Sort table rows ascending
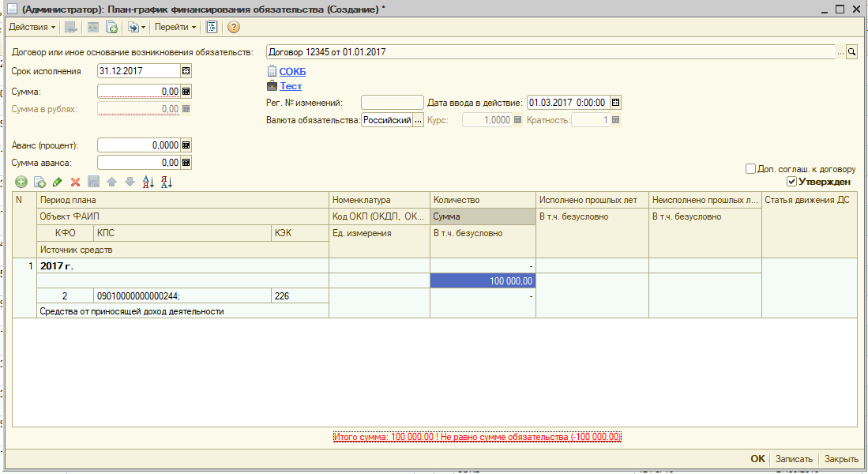This screenshot has height=474, width=868. click(148, 182)
